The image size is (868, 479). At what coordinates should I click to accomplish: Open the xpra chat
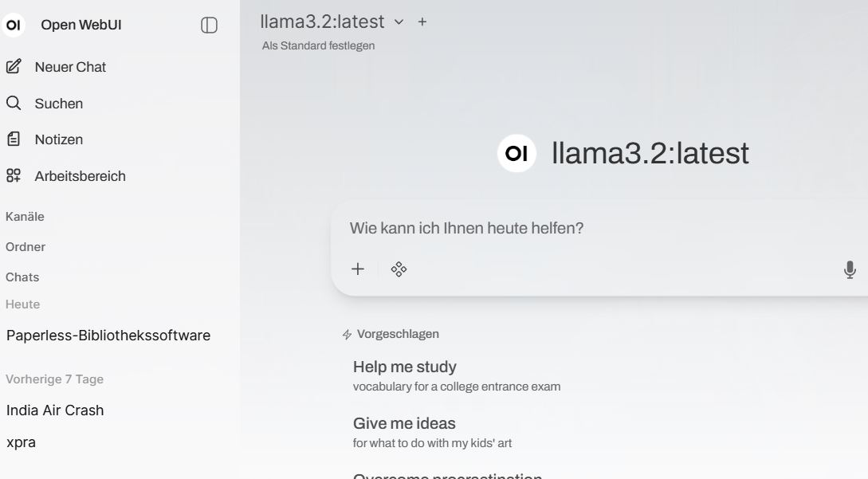[22, 442]
